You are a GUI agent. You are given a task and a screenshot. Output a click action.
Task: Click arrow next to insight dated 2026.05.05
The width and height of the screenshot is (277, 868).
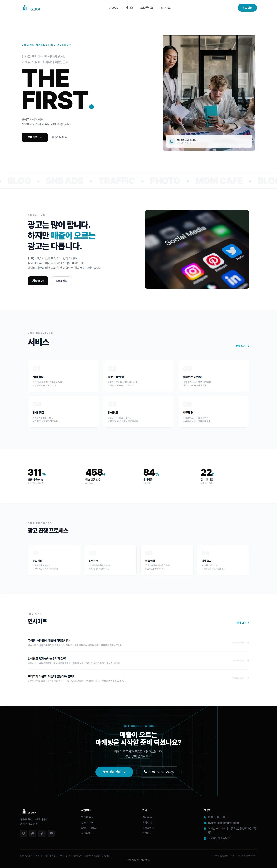pyautogui.click(x=248, y=660)
